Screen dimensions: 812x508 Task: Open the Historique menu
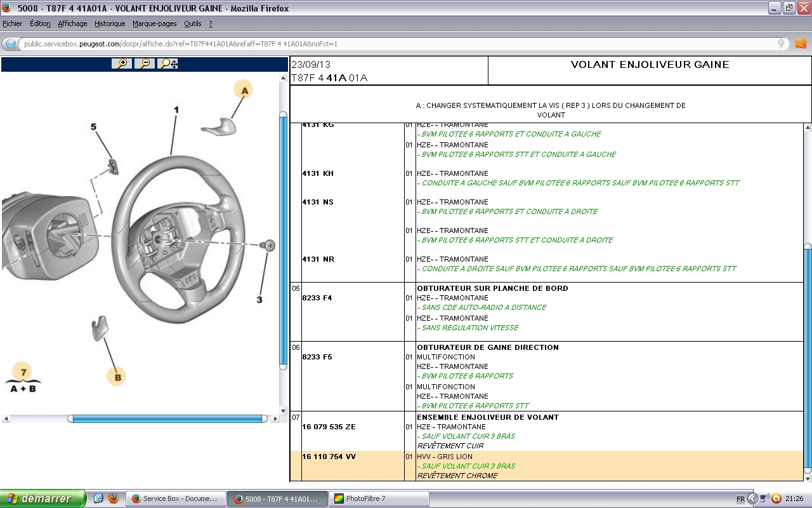click(x=110, y=23)
